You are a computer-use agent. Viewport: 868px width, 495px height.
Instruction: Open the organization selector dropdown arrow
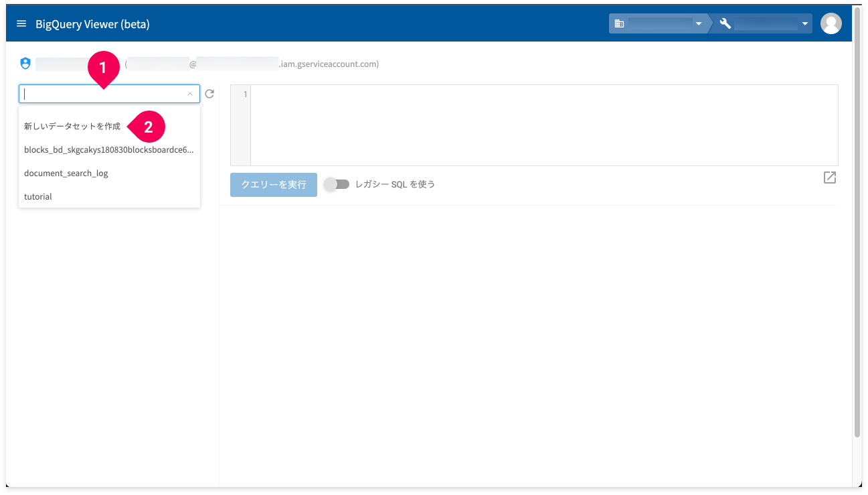coord(699,23)
